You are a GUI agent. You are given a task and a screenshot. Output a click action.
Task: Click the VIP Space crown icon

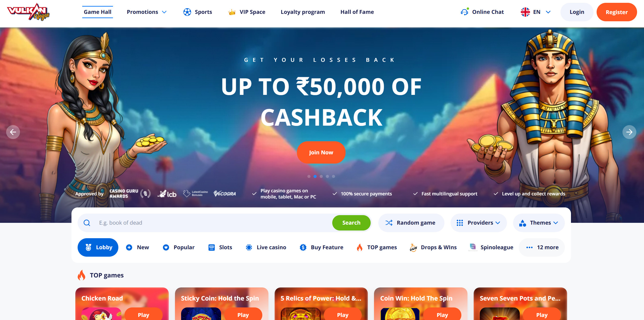pyautogui.click(x=232, y=12)
